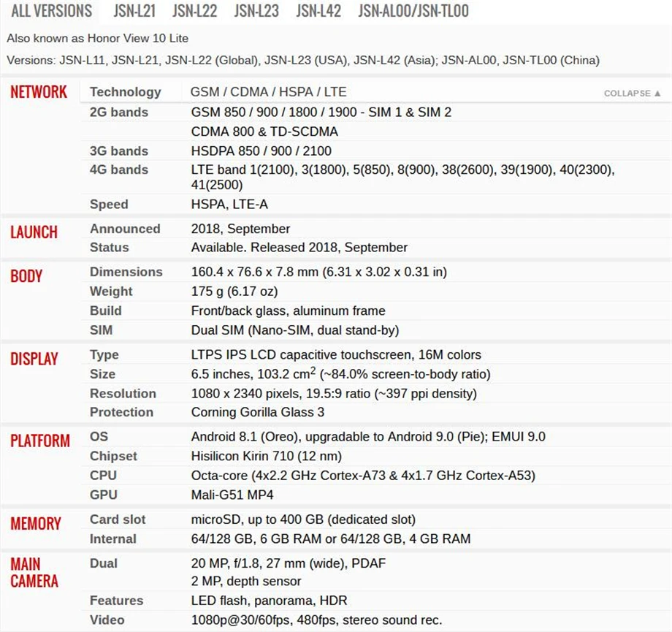Click the Dual camera label
The height and width of the screenshot is (632, 672).
click(x=103, y=563)
